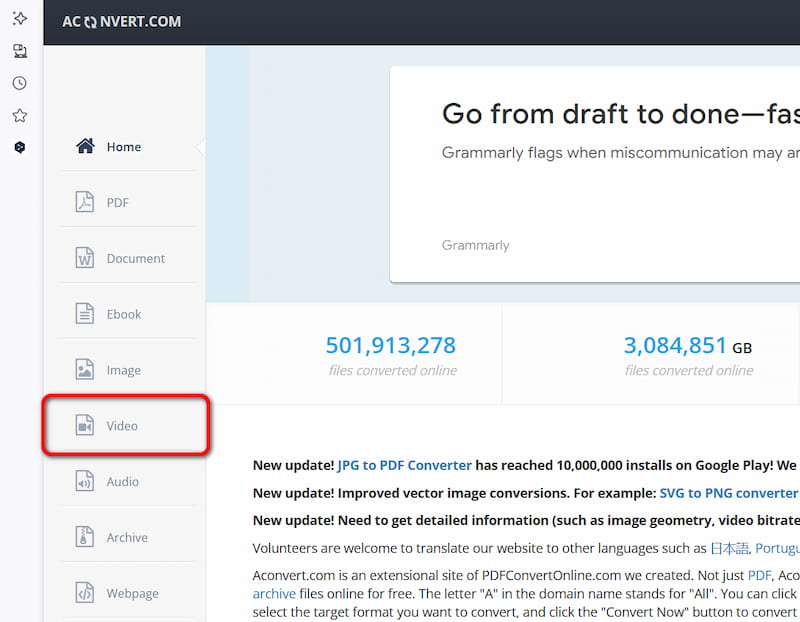Click the ACONVERT.COM logo
This screenshot has width=800, height=622.
[x=122, y=21]
